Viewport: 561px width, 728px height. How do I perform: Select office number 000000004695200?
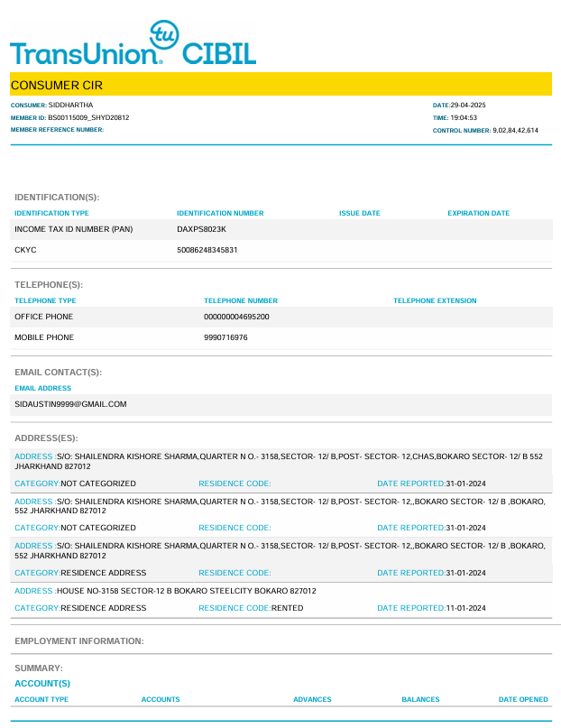point(236,317)
